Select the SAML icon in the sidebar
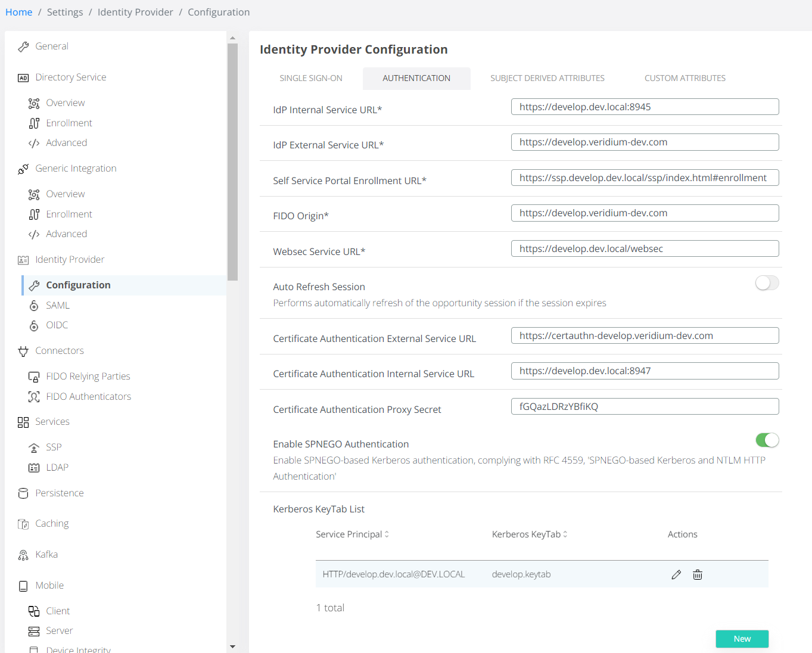Viewport: 812px width, 653px height. pyautogui.click(x=34, y=305)
